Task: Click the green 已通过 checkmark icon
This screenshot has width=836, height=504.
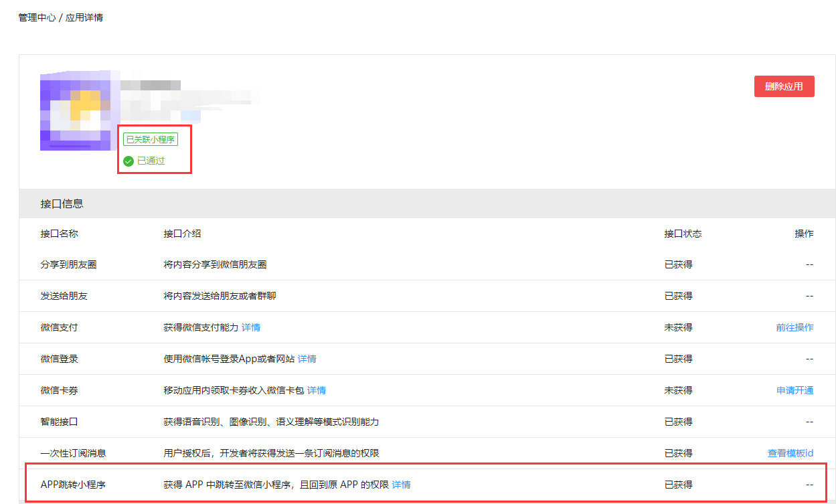Action: coord(129,161)
